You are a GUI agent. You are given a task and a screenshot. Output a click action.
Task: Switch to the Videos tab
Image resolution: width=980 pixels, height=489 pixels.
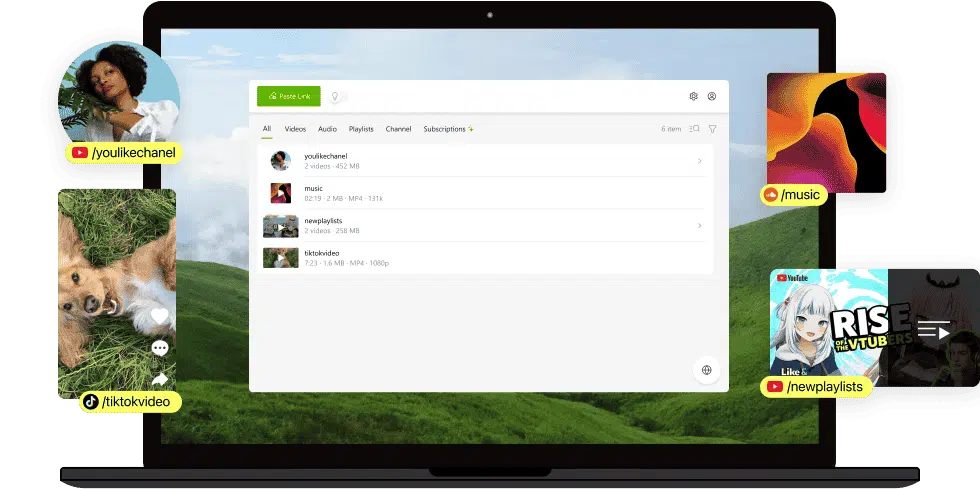pyautogui.click(x=295, y=129)
